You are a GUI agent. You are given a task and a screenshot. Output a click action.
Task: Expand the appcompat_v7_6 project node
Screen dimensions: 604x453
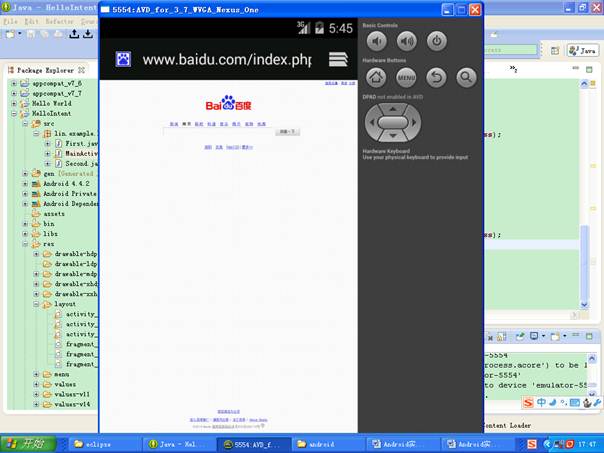(14, 84)
